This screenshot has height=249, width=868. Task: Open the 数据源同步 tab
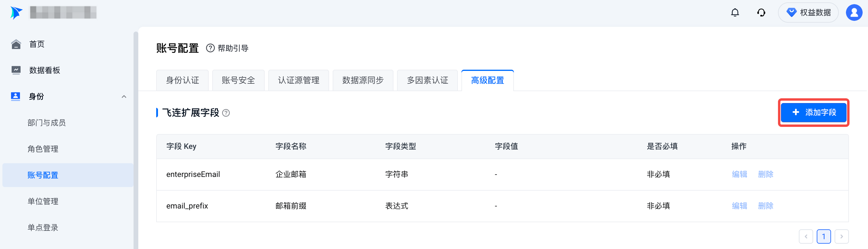tap(362, 80)
